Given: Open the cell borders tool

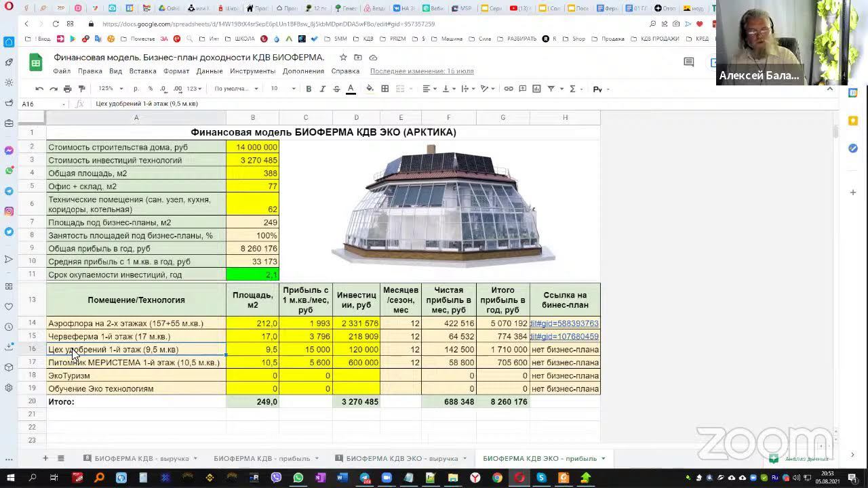Looking at the screenshot, I should tap(384, 89).
